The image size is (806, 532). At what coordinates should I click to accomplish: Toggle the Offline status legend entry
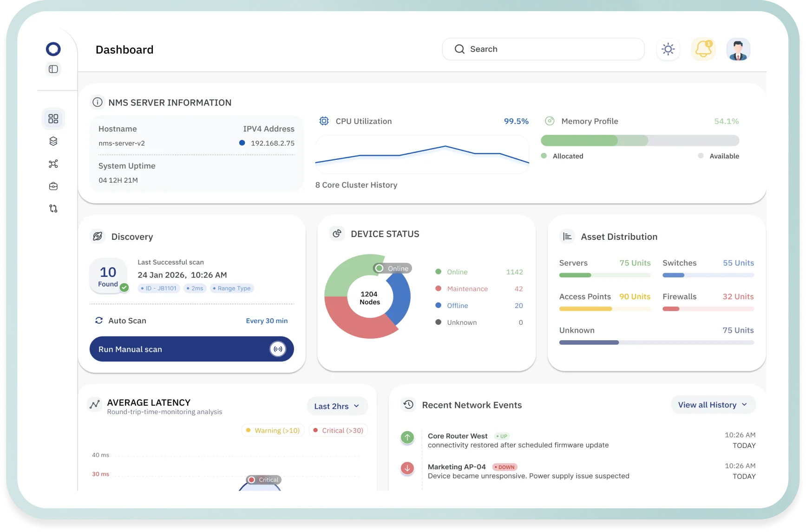tap(479, 305)
